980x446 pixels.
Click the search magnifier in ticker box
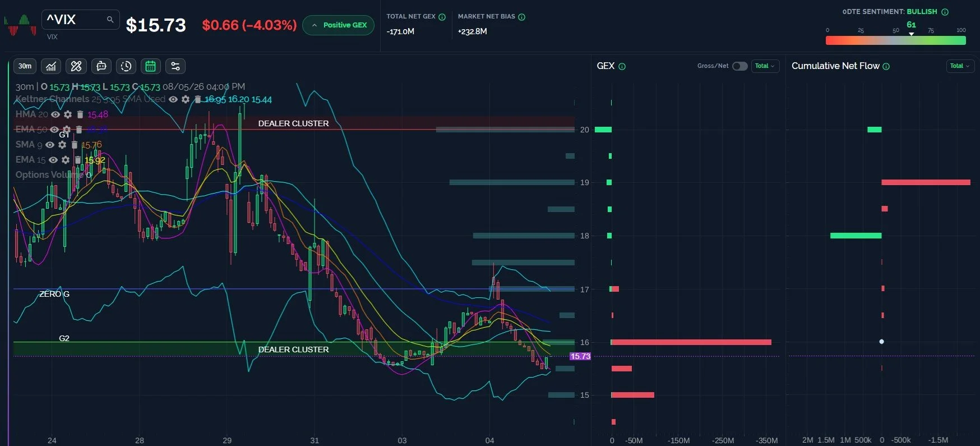(110, 20)
